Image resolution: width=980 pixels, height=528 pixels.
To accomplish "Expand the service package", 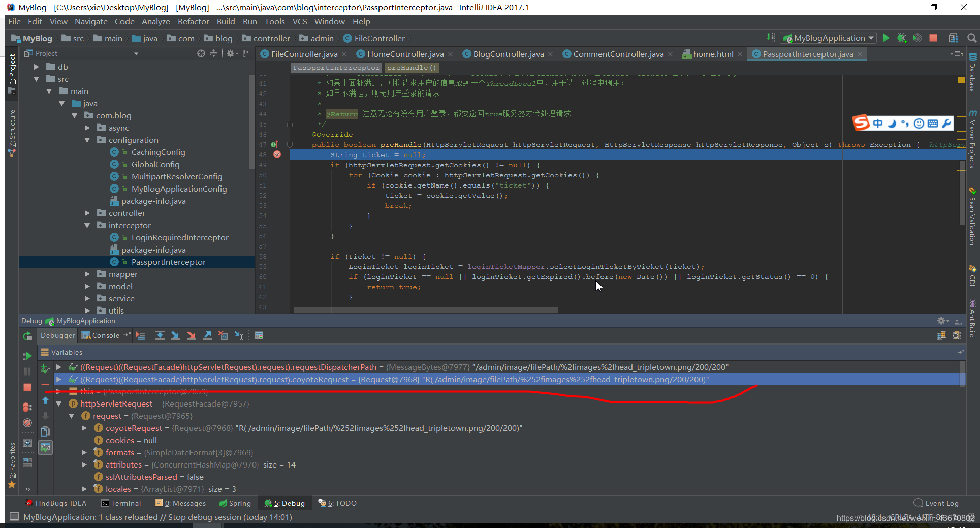I will coord(87,298).
